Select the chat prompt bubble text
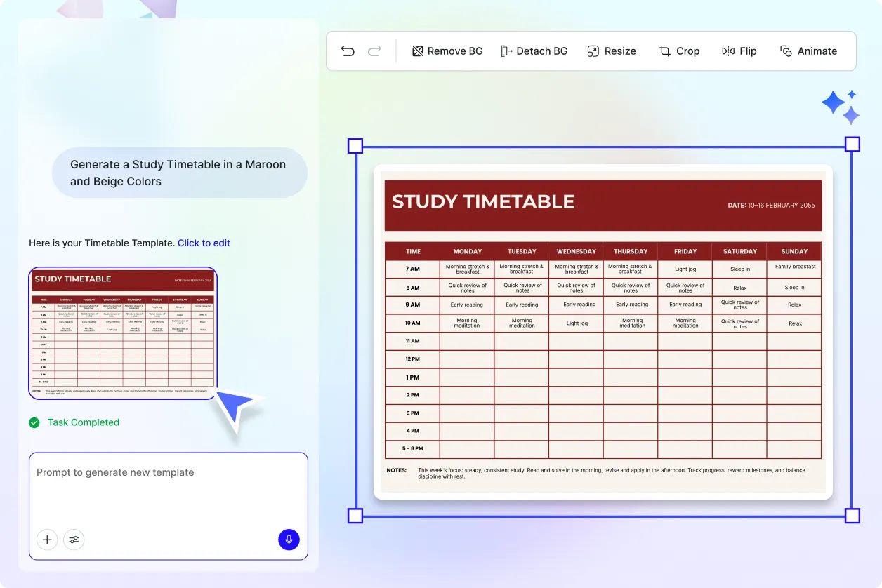The height and width of the screenshot is (588, 882). click(178, 173)
